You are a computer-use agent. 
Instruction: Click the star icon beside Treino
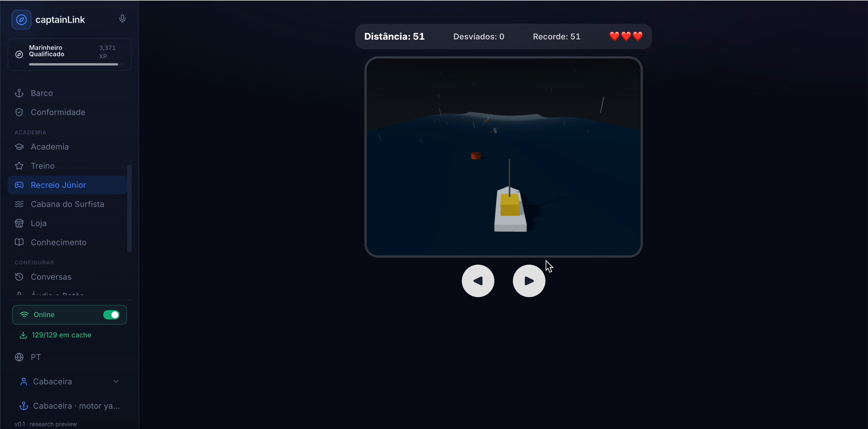[19, 166]
